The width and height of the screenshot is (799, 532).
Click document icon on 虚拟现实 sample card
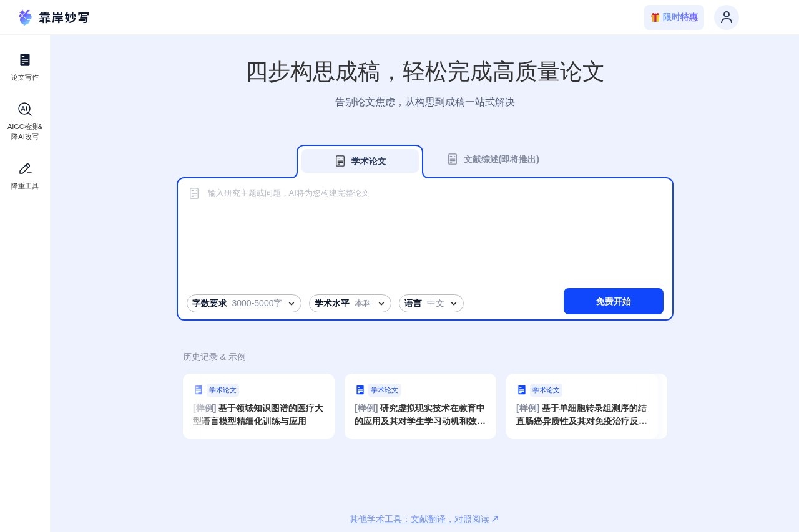click(x=360, y=390)
